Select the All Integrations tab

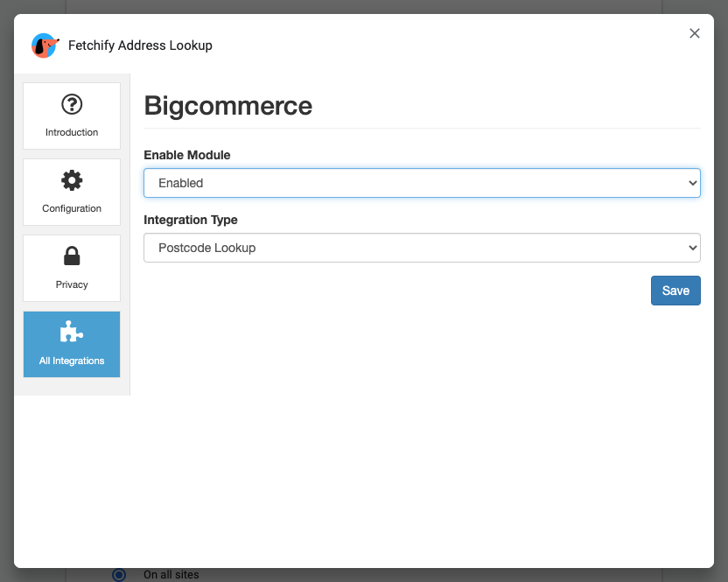point(72,344)
